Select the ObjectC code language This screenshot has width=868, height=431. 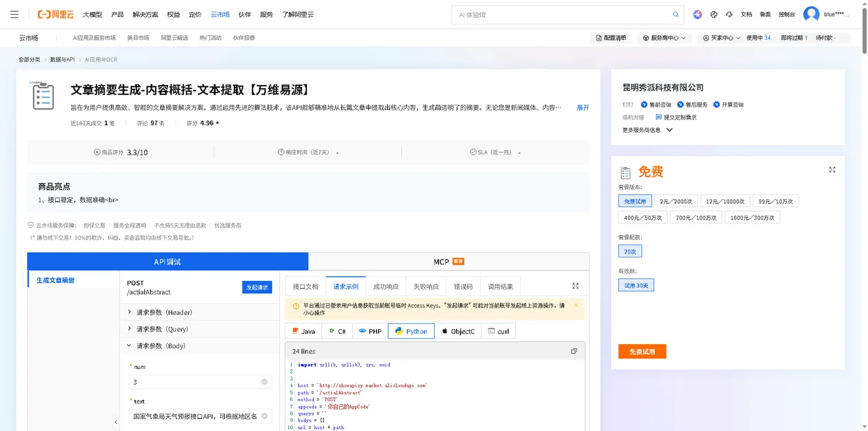458,331
